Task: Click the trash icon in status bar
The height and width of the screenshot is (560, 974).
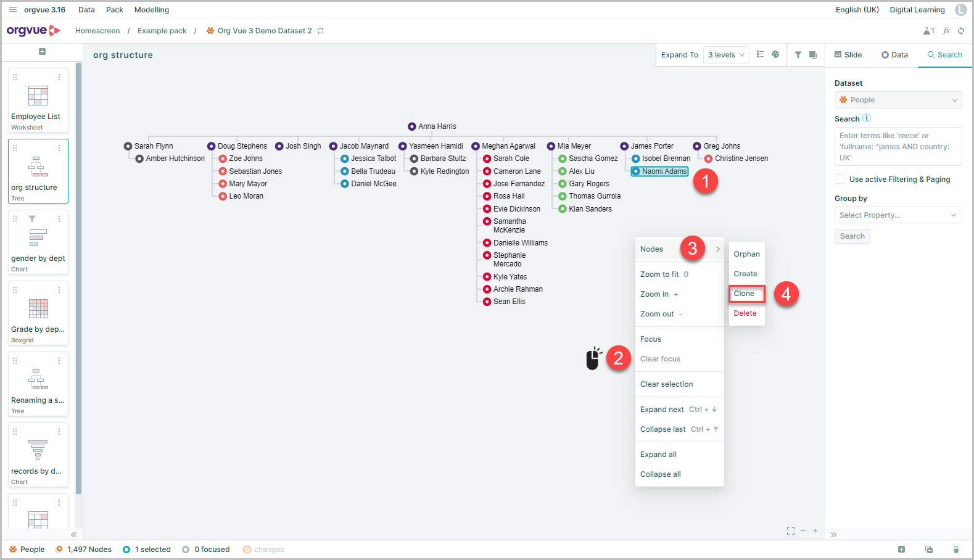Action: click(x=956, y=550)
